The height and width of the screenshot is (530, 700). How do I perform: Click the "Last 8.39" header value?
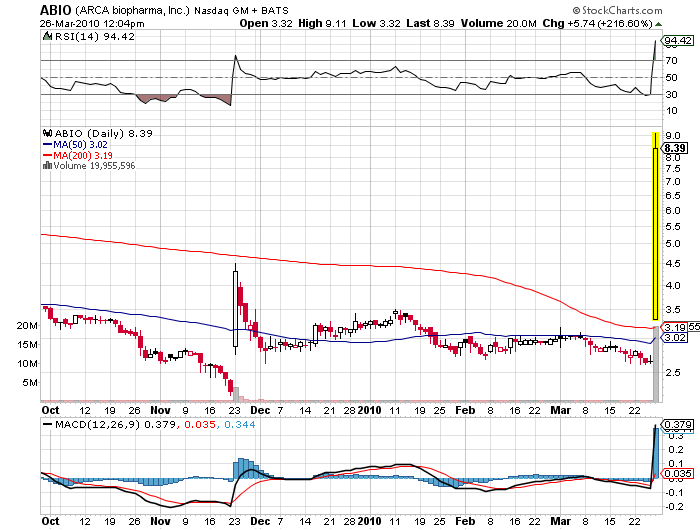[x=430, y=23]
